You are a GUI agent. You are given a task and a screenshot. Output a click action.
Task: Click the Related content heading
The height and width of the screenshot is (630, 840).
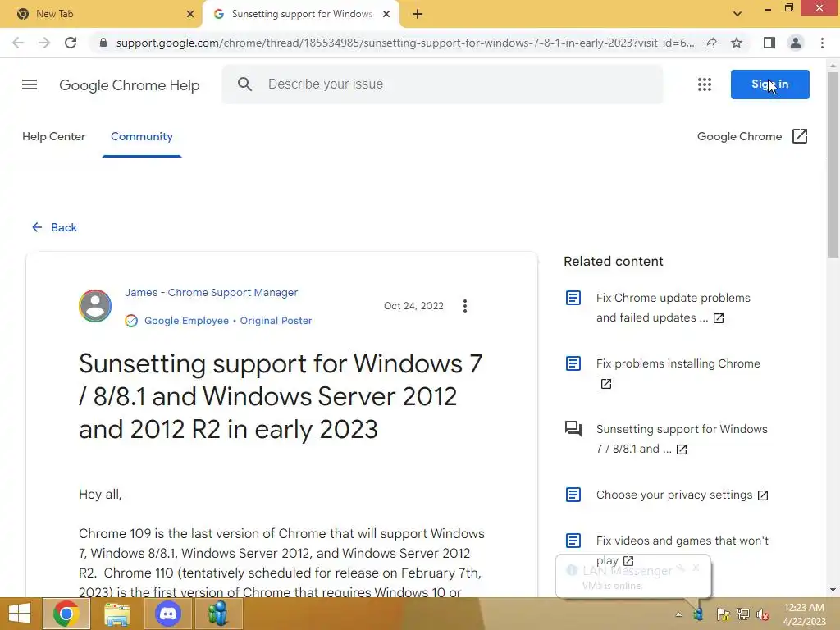(x=614, y=262)
